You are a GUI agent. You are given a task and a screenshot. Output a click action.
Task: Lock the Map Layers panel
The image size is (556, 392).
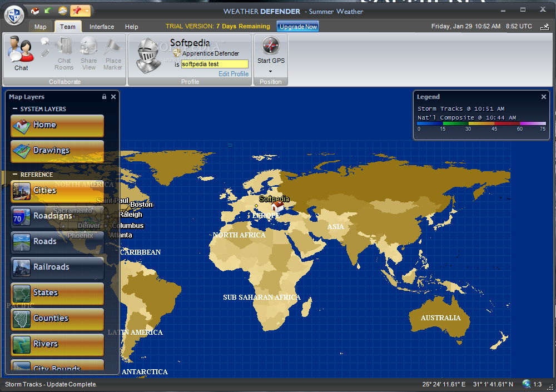(x=105, y=97)
